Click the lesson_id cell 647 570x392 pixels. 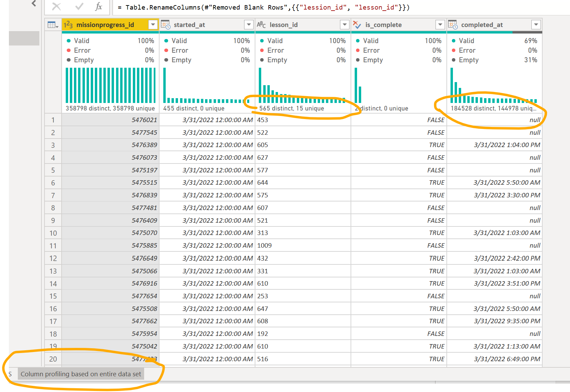point(303,309)
